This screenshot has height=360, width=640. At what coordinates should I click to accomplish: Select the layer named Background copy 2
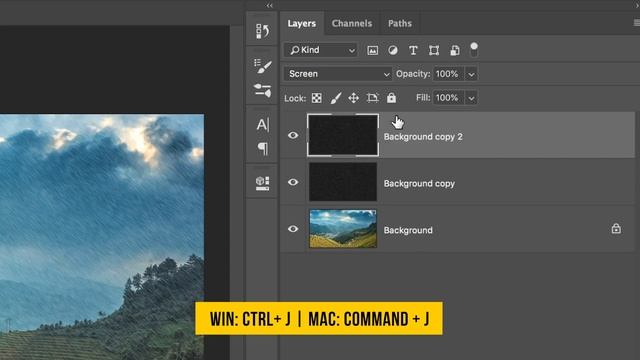click(x=423, y=137)
